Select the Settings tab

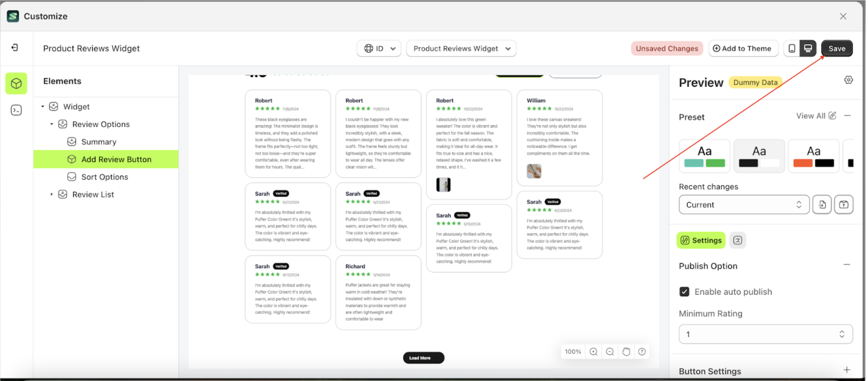coord(701,240)
